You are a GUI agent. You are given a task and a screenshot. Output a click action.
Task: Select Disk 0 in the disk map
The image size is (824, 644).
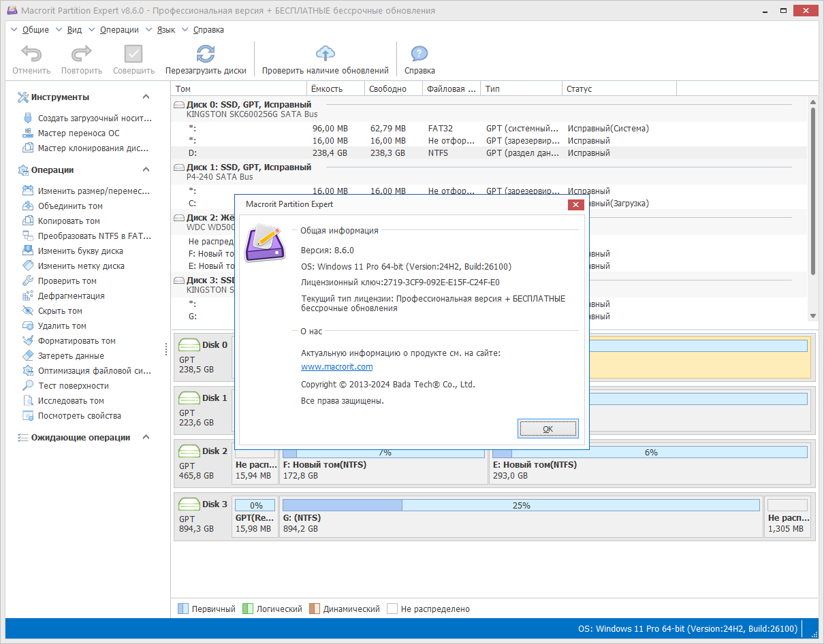point(203,357)
